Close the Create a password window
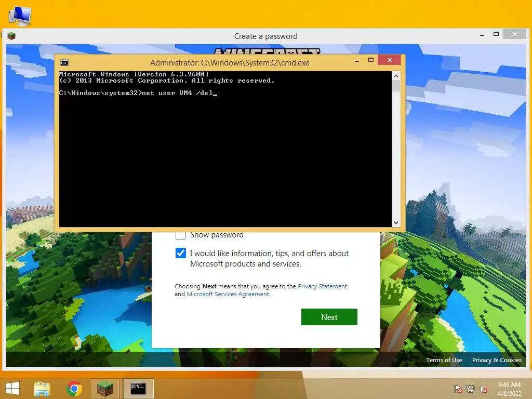The height and width of the screenshot is (399, 532). tap(515, 34)
